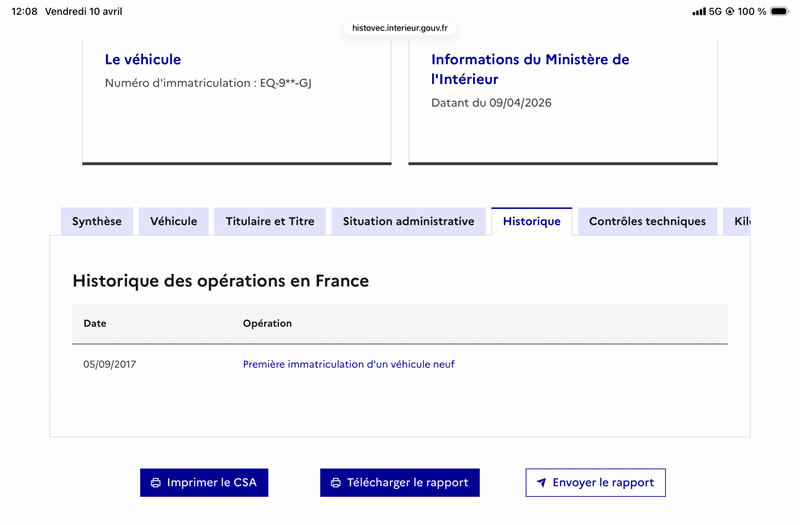Tap the battery icon in status bar
The image size is (800, 525).
click(x=779, y=11)
